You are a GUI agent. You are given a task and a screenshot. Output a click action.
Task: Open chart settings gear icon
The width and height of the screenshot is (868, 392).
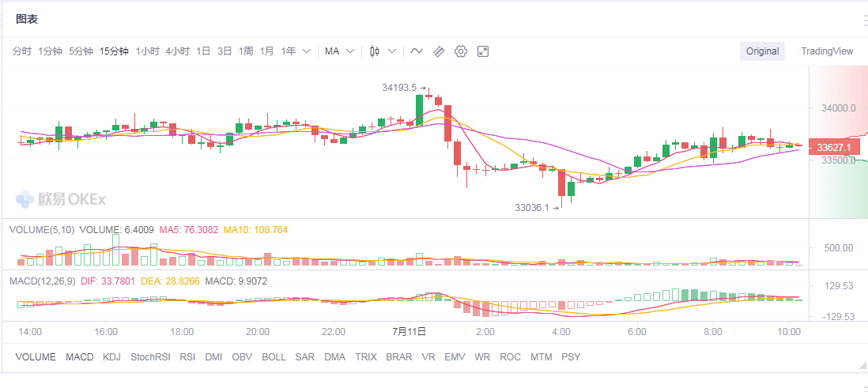click(461, 51)
